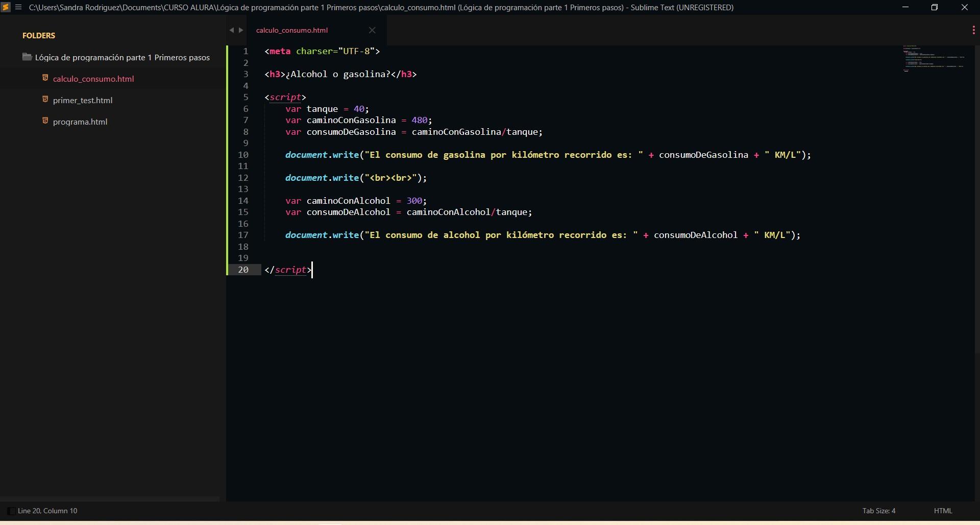Click the gasolina document.write statement
The image size is (980, 525).
pos(548,155)
